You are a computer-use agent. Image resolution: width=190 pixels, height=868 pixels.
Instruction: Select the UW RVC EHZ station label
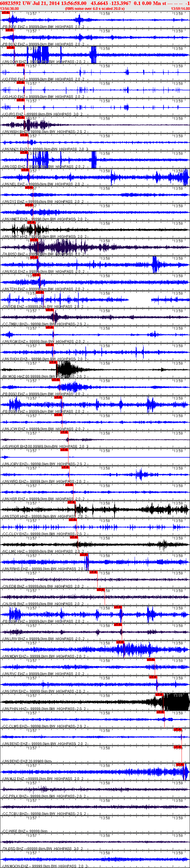43,674
